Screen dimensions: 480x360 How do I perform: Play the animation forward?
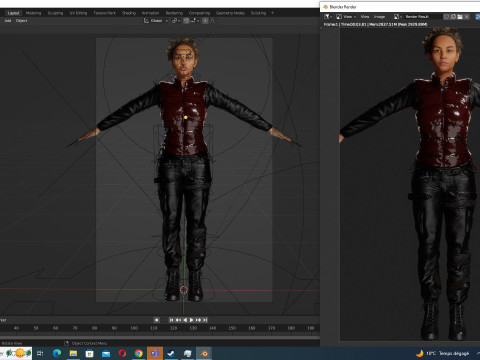(191, 320)
